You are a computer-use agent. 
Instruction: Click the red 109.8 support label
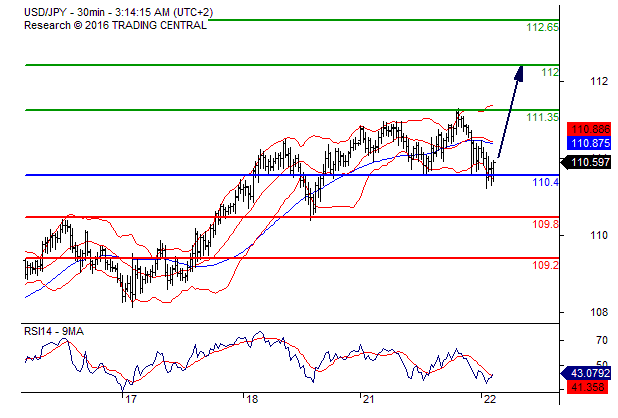[x=545, y=224]
